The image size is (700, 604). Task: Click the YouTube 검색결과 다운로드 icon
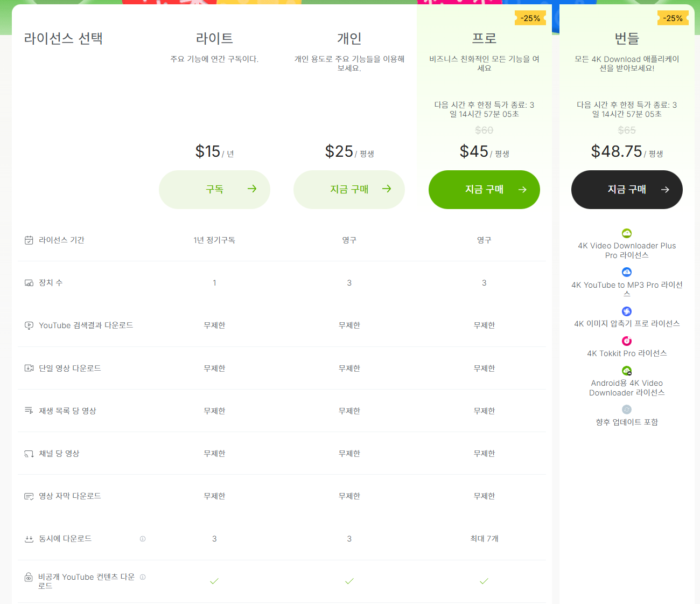point(29,325)
